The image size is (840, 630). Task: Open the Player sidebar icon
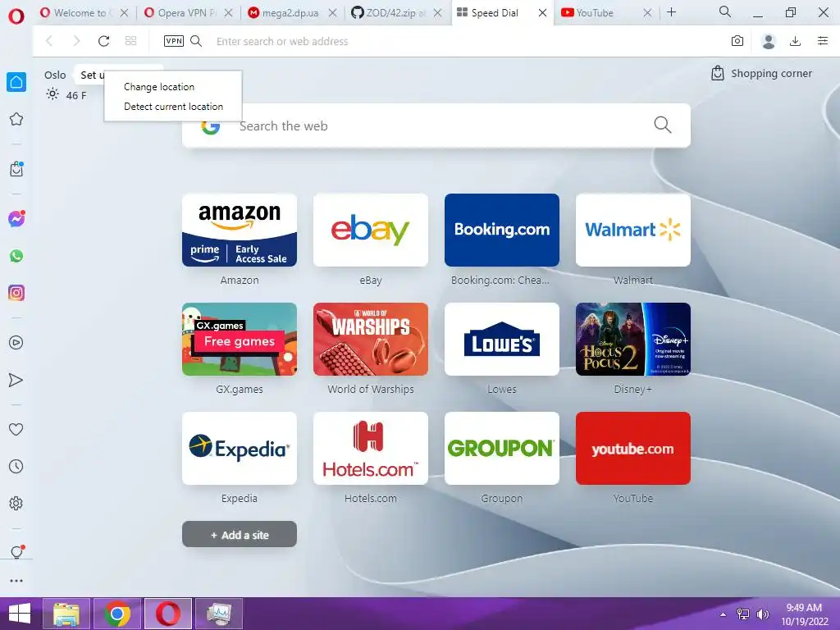[16, 342]
